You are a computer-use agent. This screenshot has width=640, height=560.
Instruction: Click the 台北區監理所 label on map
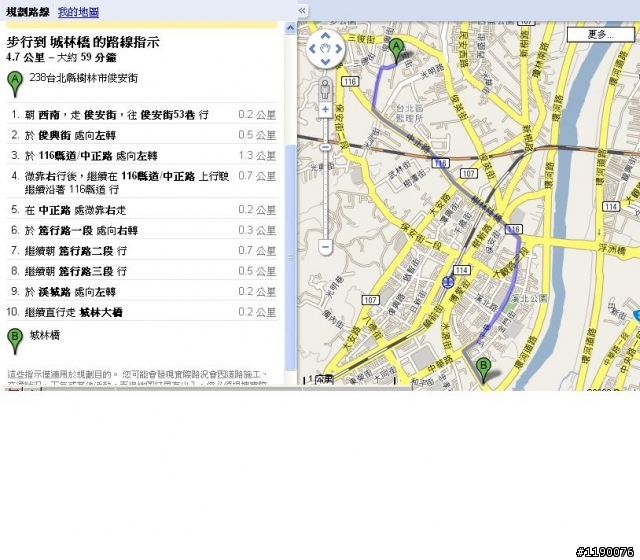410,113
